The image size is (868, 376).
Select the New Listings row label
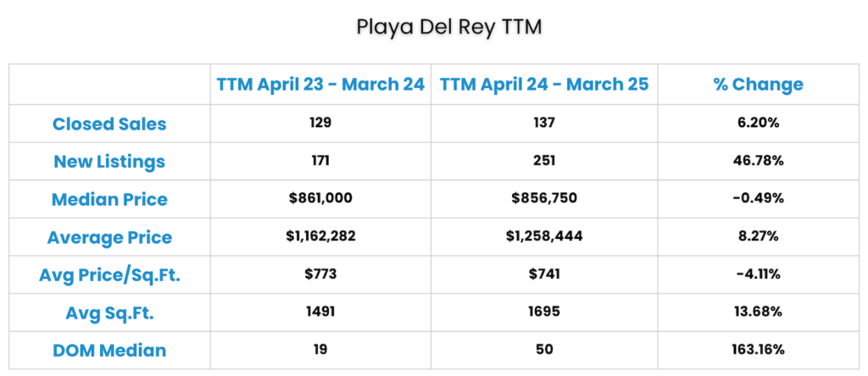pos(109,162)
